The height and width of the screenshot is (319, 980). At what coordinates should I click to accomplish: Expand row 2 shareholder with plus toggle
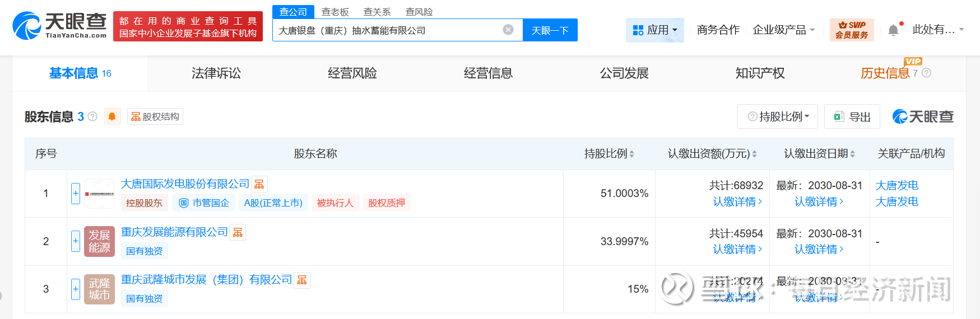tap(76, 241)
